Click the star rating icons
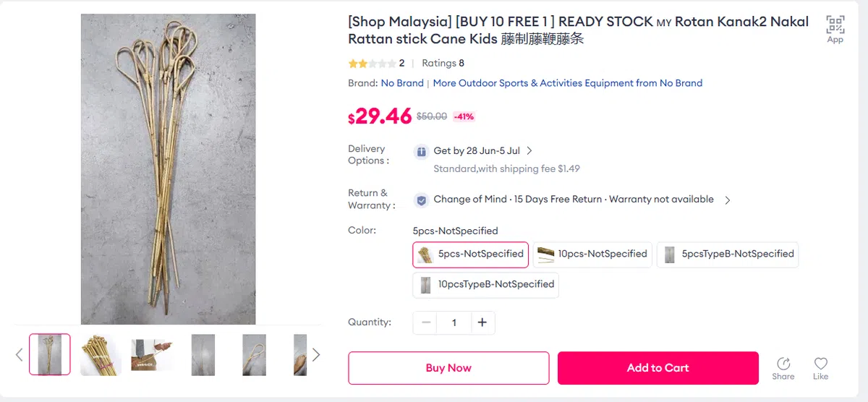 pos(372,64)
